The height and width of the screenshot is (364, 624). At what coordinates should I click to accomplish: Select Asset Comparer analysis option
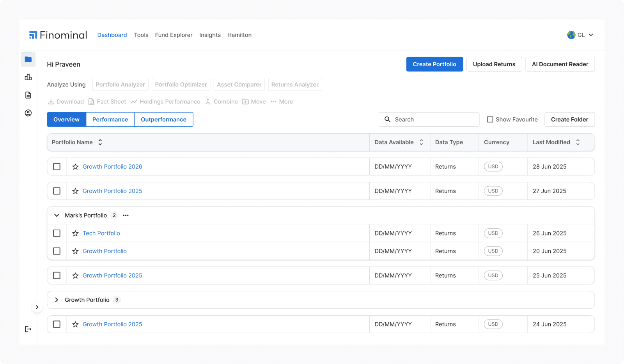click(x=239, y=85)
